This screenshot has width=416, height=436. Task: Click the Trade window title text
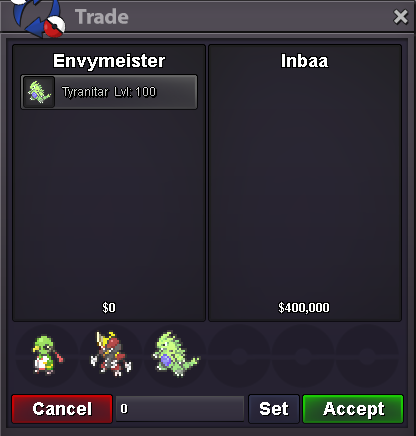point(102,17)
